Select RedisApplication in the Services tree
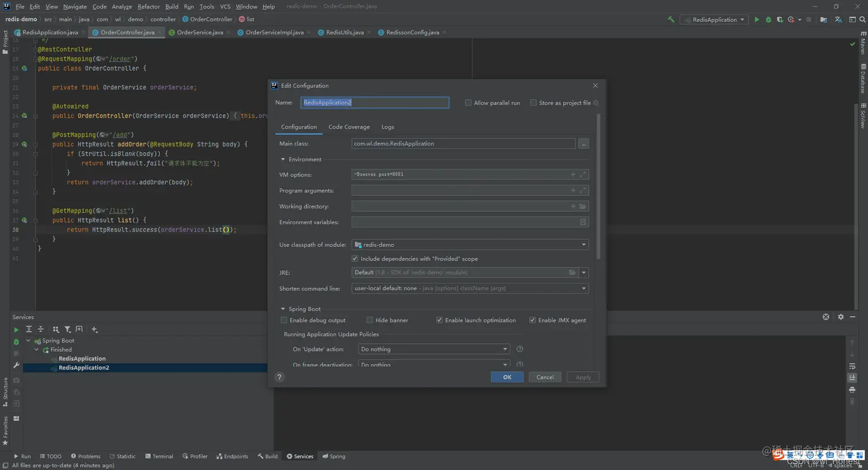 (x=82, y=359)
